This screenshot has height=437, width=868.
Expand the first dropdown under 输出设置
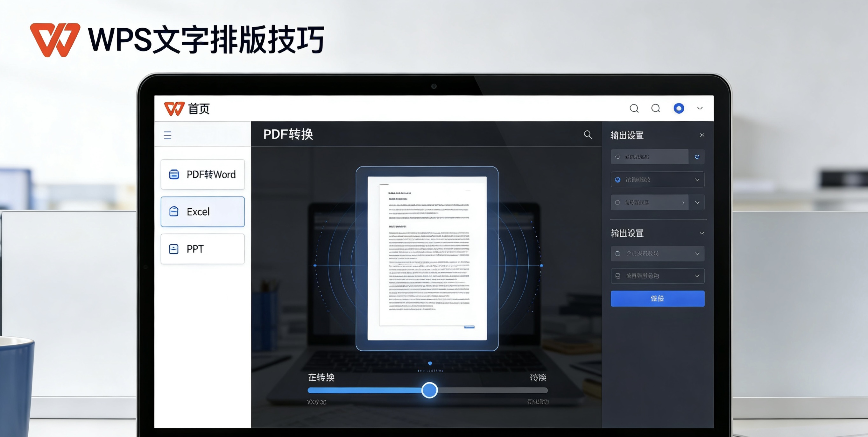click(x=698, y=253)
